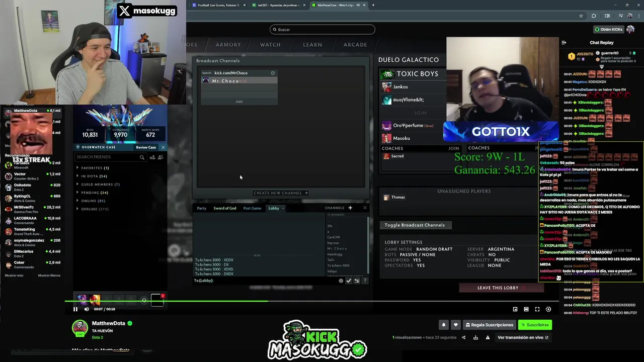
Task: Click the chat help question mark icon
Action: tap(365, 281)
